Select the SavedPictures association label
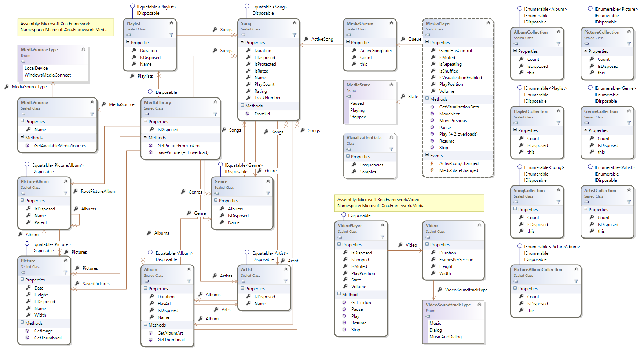The width and height of the screenshot is (644, 350). pos(96,284)
